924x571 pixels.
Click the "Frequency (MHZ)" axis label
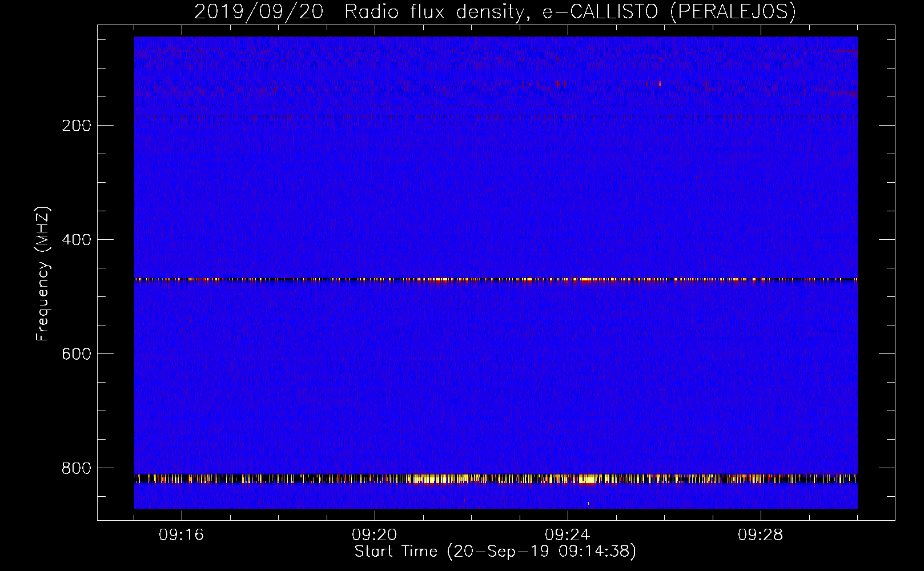[43, 274]
